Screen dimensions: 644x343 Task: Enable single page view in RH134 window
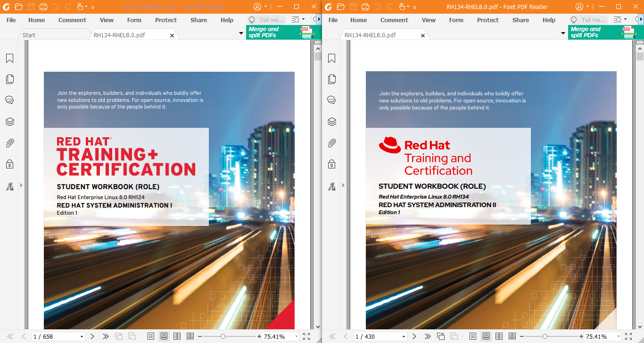473,336
